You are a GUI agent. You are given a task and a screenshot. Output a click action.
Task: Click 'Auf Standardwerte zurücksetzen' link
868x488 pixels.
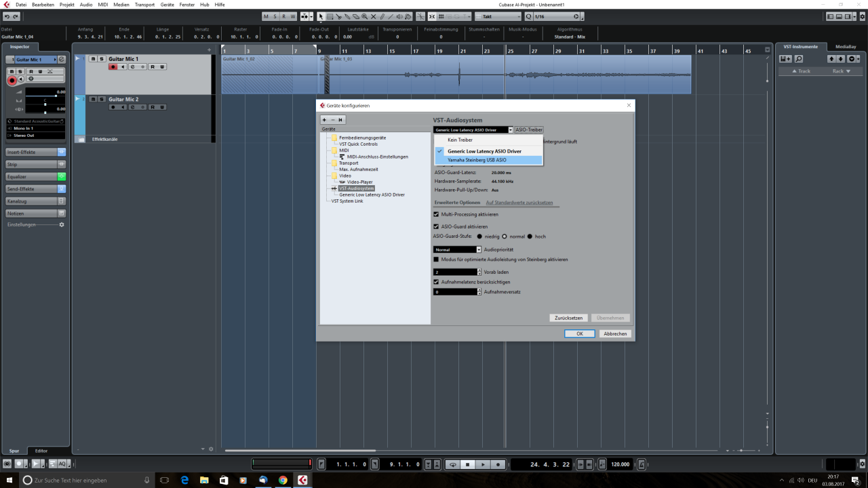519,203
